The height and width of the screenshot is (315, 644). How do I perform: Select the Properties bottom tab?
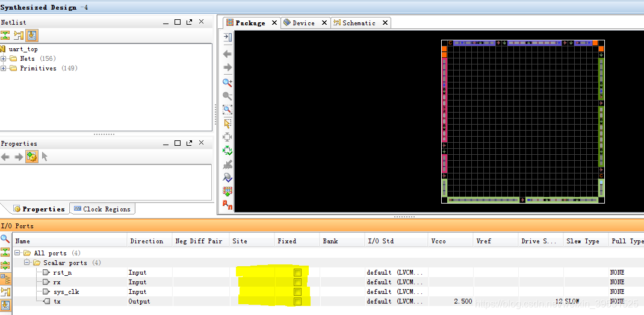point(39,209)
